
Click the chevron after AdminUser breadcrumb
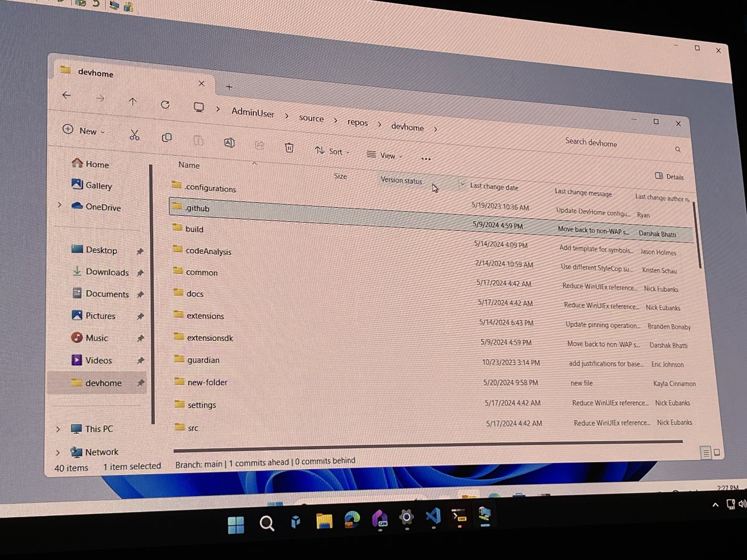pyautogui.click(x=287, y=115)
